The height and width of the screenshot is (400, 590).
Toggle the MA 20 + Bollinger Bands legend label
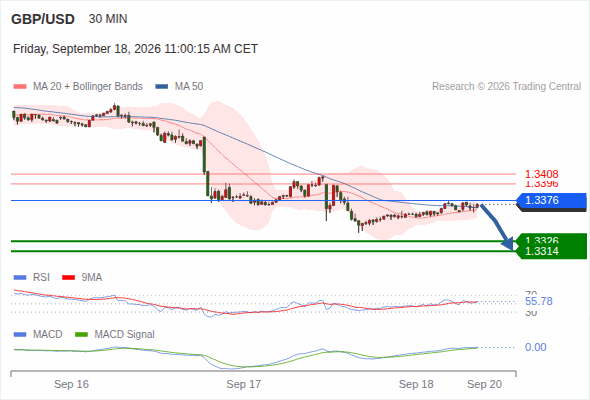pyautogui.click(x=88, y=87)
